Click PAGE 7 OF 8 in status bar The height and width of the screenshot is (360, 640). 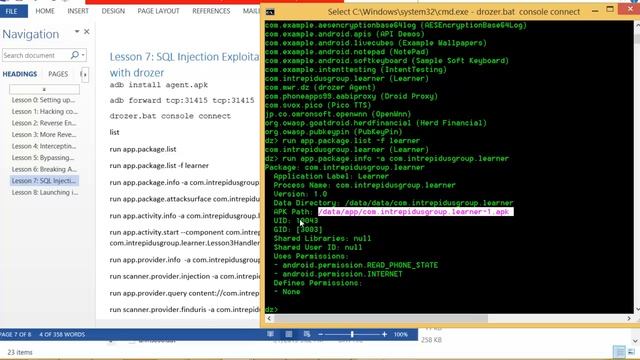click(16, 334)
